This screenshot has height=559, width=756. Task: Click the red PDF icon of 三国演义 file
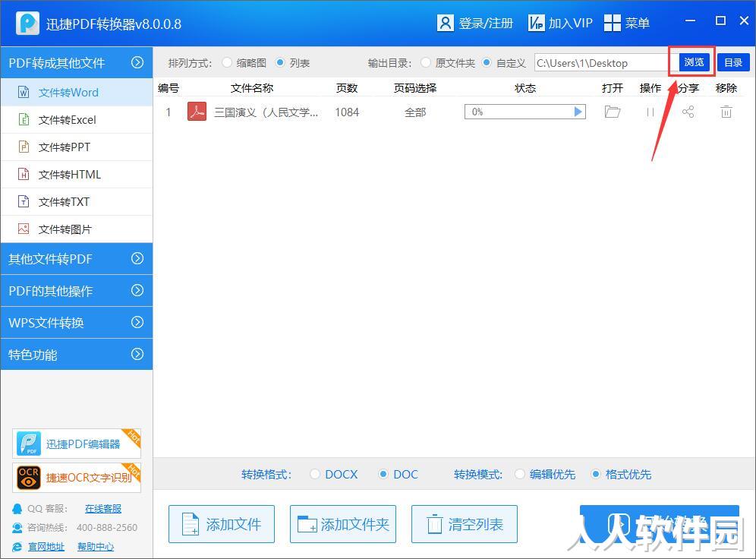[197, 112]
